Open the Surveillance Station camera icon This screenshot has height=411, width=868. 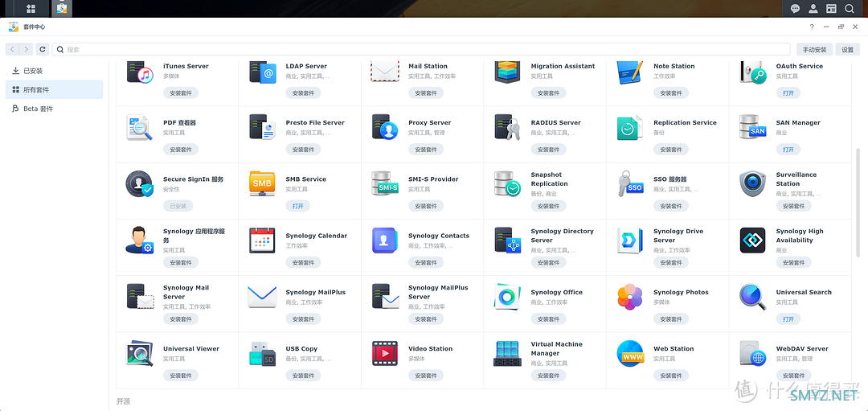(753, 184)
